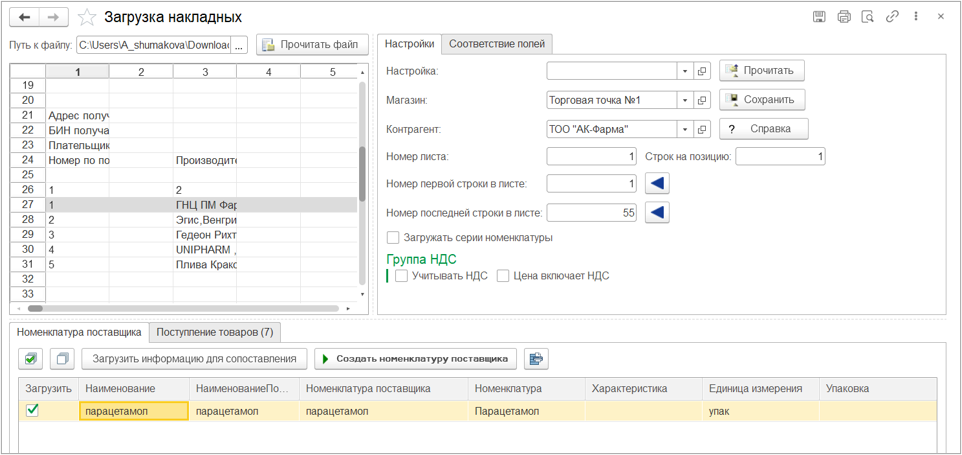
Task: Open Магазин value form icon
Action: (x=701, y=99)
